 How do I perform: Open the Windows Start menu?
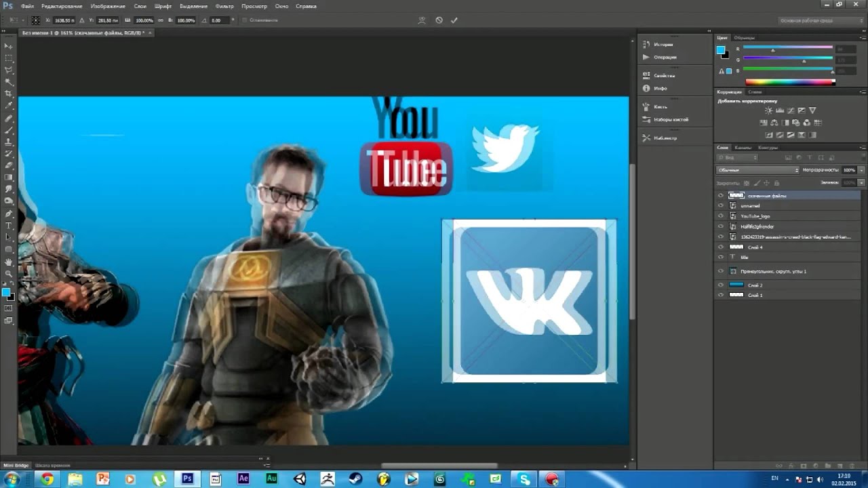coord(12,479)
